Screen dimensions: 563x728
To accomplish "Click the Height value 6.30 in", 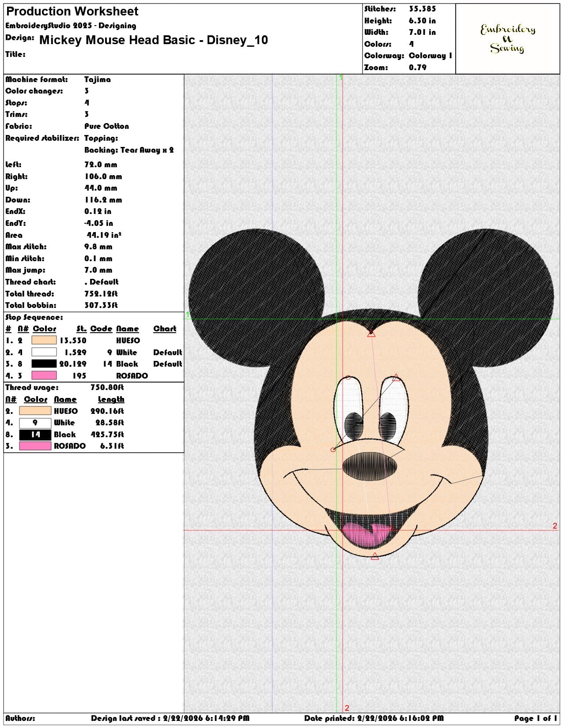I will click(422, 21).
